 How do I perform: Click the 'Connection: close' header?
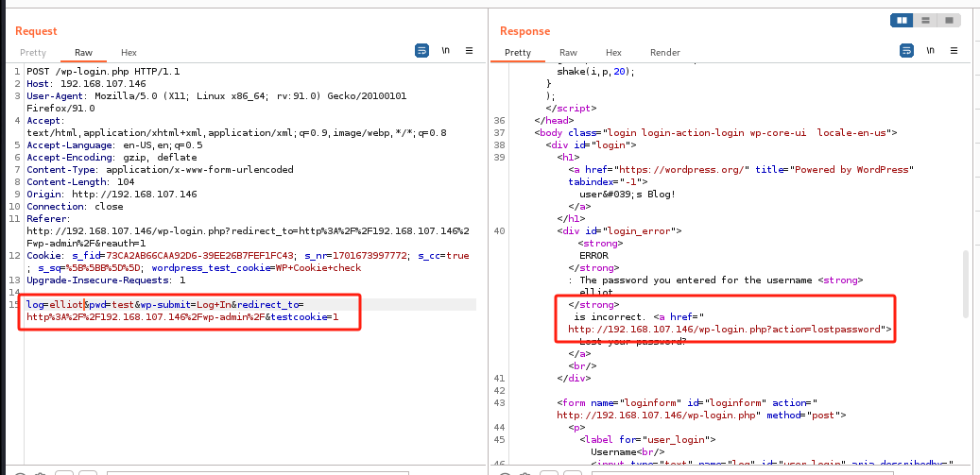[x=75, y=206]
